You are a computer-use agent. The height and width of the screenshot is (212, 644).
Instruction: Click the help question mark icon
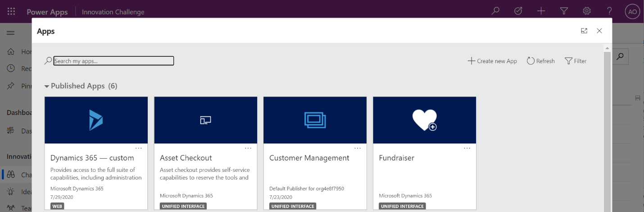609,12
